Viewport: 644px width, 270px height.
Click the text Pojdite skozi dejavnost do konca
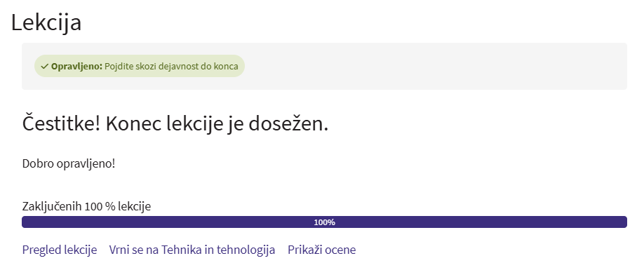171,66
